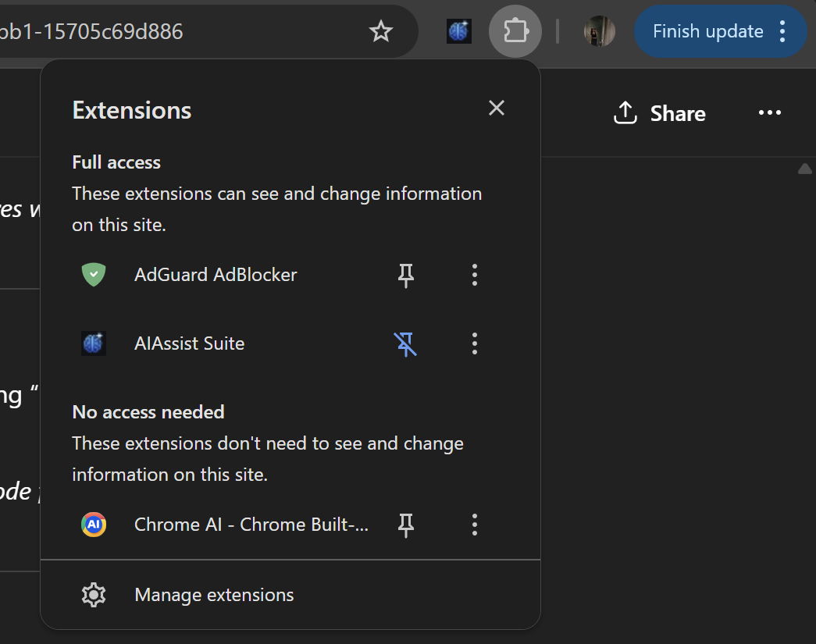
Task: Select AdGuard AdBlocker extension entry
Action: click(216, 275)
